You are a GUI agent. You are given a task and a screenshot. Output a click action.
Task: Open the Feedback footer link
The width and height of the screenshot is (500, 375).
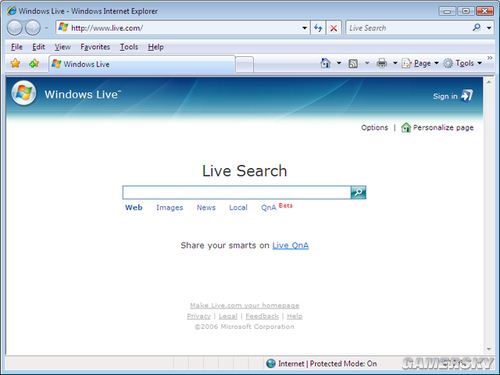click(x=262, y=316)
